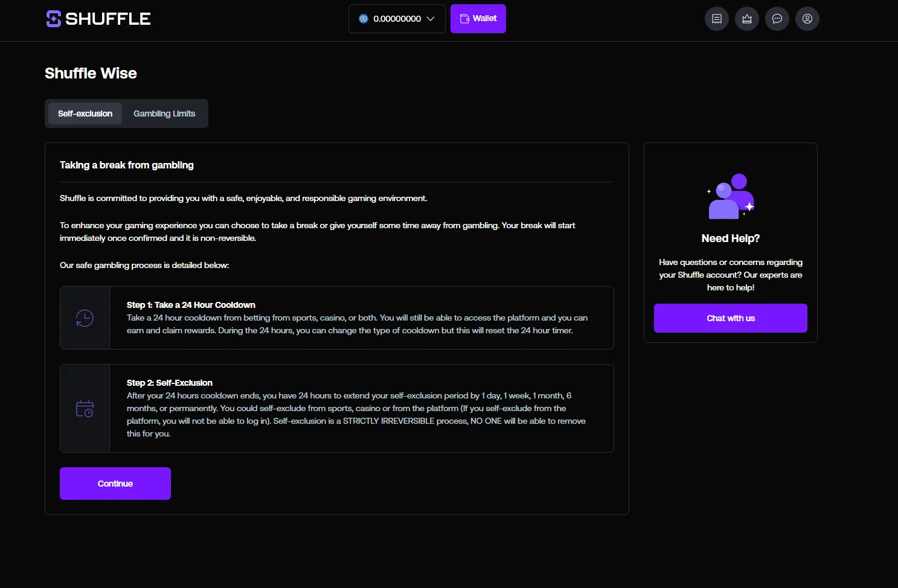Click 'Step 1: Take a 24 Hour Cooldown' title
Viewport: 898px width, 588px height.
point(191,305)
